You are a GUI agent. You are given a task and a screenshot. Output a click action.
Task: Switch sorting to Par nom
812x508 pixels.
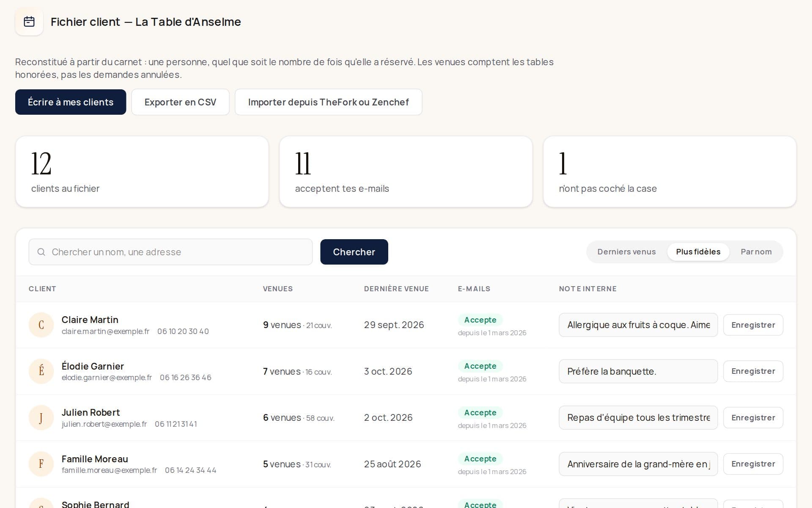click(x=756, y=252)
